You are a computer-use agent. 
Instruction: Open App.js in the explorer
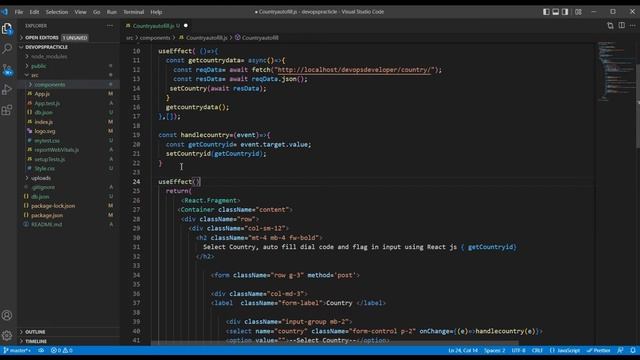coord(69,94)
